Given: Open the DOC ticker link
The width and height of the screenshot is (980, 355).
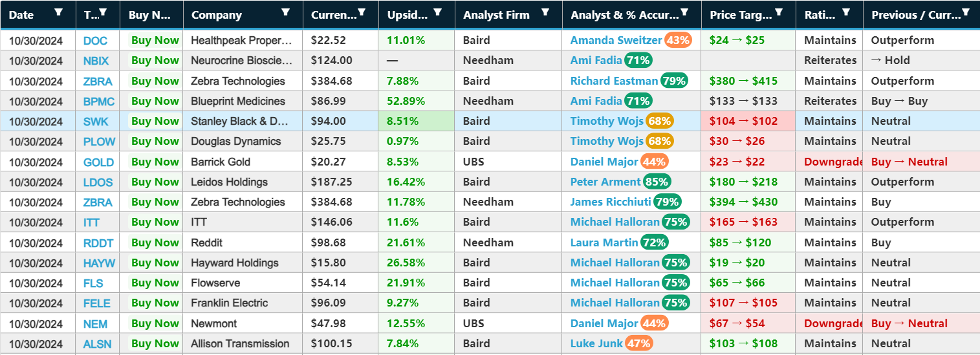Looking at the screenshot, I should (x=95, y=41).
